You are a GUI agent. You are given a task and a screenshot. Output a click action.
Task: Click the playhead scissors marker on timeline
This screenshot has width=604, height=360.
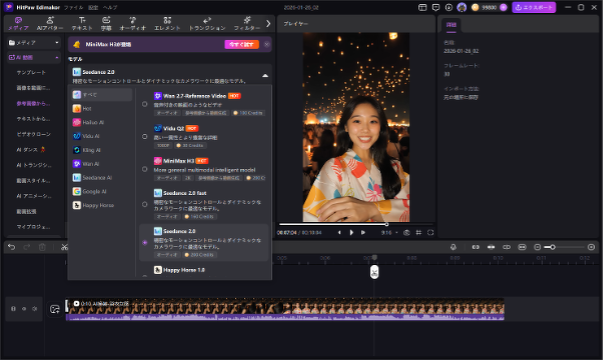tap(374, 272)
